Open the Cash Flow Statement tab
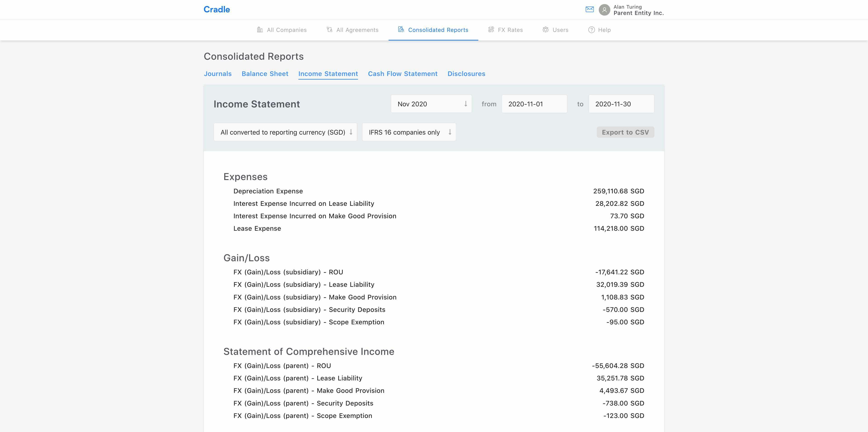Screen dimensions: 868x432 403,74
